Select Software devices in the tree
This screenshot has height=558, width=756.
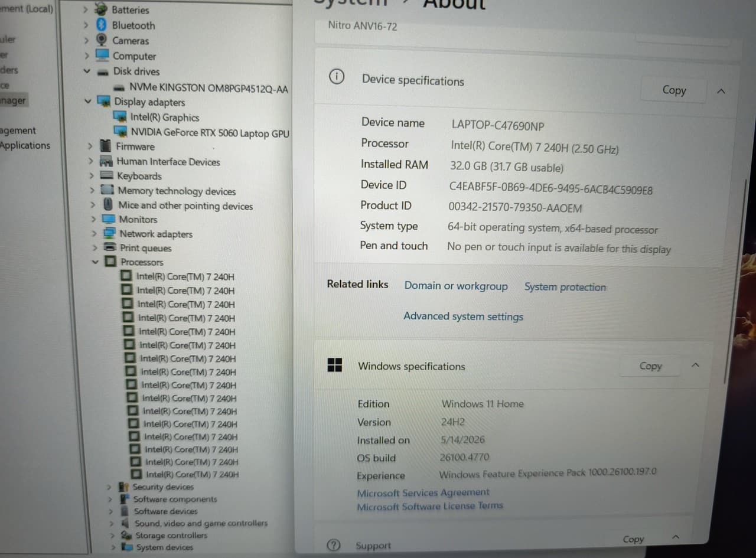(x=165, y=511)
